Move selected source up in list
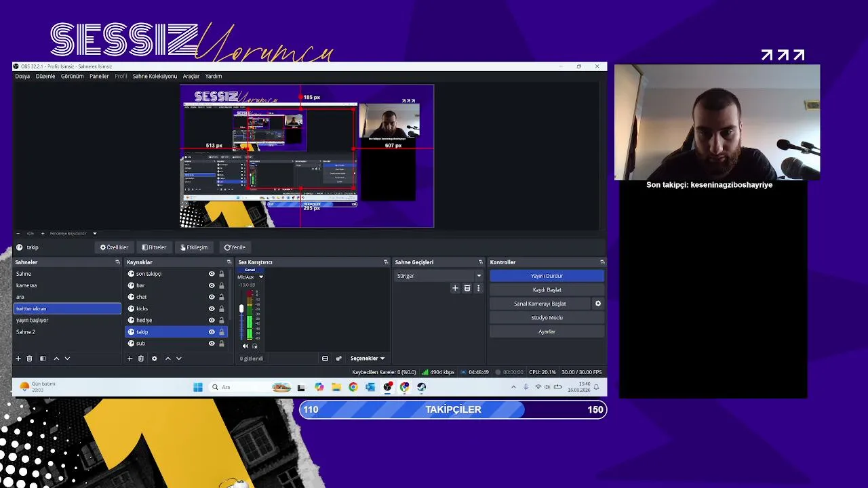 pos(168,359)
